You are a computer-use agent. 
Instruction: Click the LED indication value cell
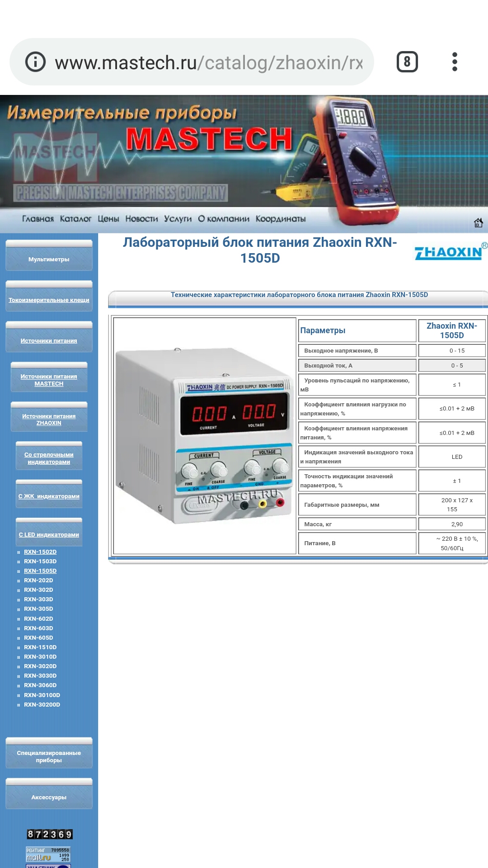pyautogui.click(x=452, y=457)
